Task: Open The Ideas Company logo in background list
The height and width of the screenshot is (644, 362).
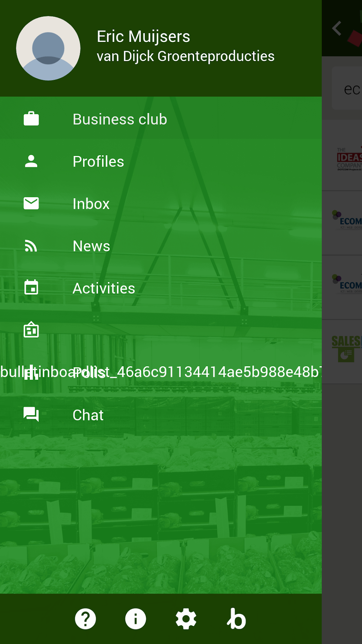Action: [349, 159]
